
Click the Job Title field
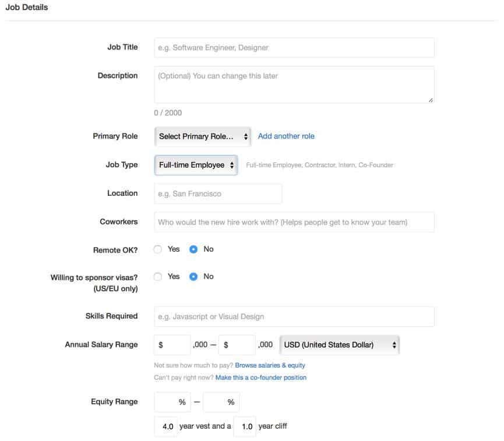[x=294, y=47]
